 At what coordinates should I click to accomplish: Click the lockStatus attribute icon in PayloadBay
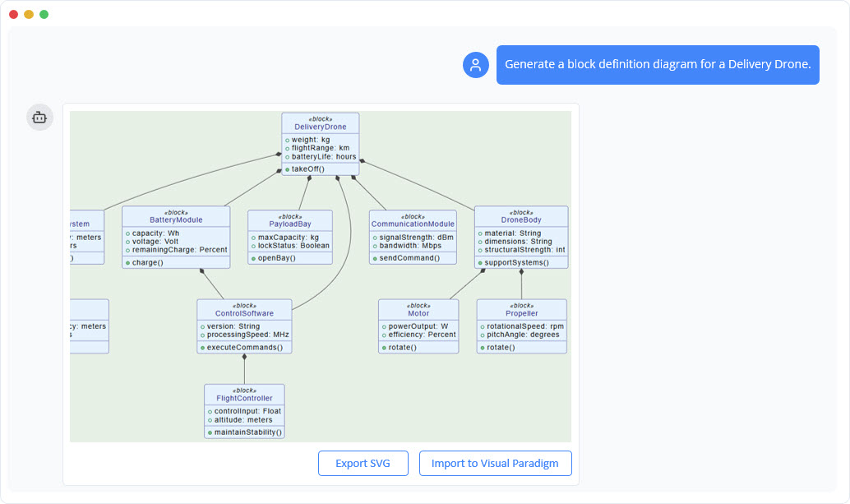[254, 244]
